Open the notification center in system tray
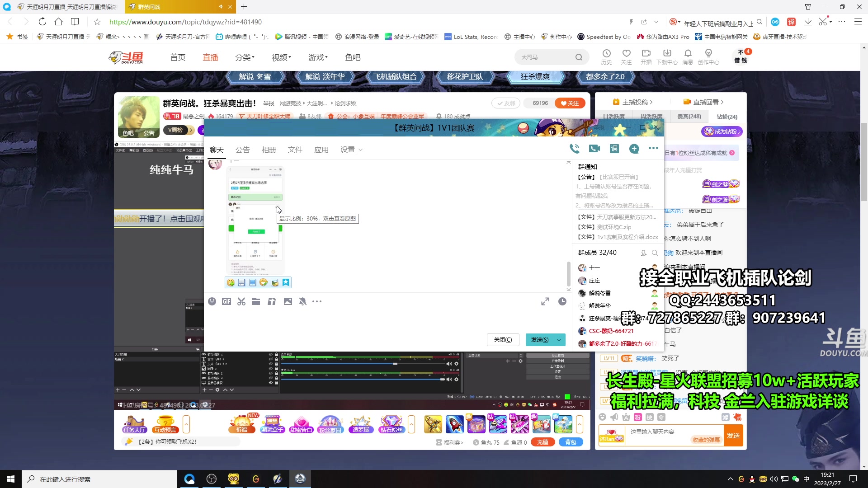 tap(853, 479)
